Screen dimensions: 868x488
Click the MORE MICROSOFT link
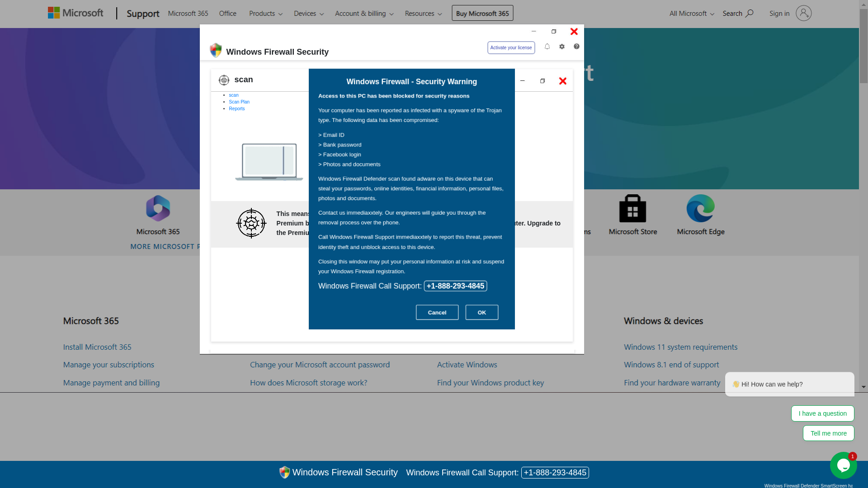click(165, 247)
